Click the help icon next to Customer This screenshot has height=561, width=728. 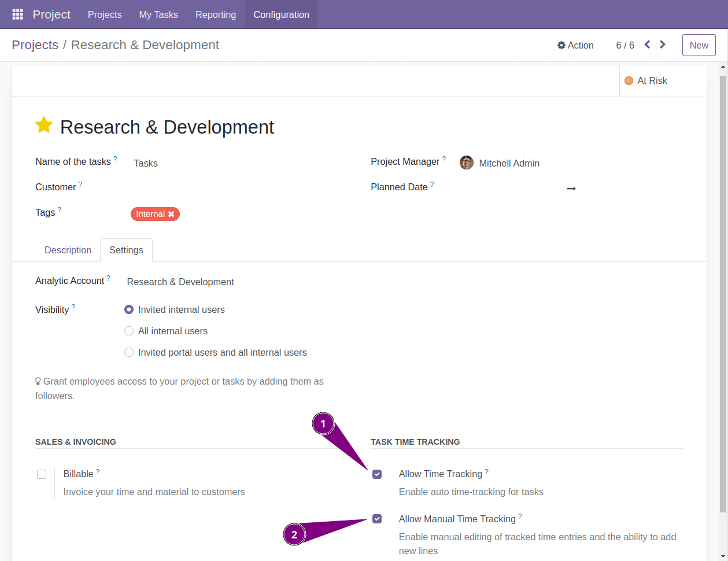[80, 183]
